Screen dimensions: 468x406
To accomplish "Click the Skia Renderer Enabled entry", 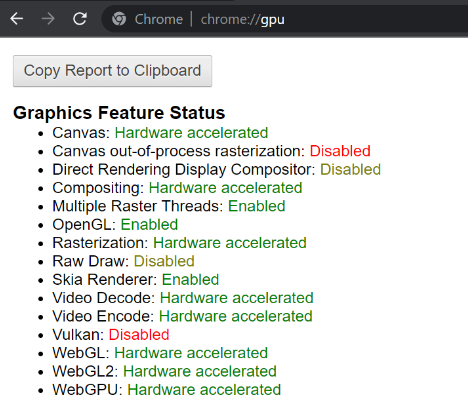I will [x=136, y=279].
